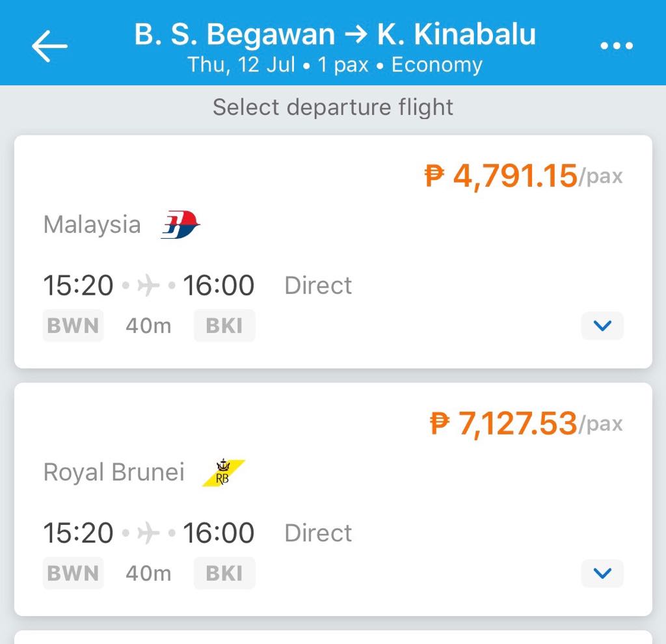Tap the airplane icon in Malaysia flight
666x644 pixels.
149,286
